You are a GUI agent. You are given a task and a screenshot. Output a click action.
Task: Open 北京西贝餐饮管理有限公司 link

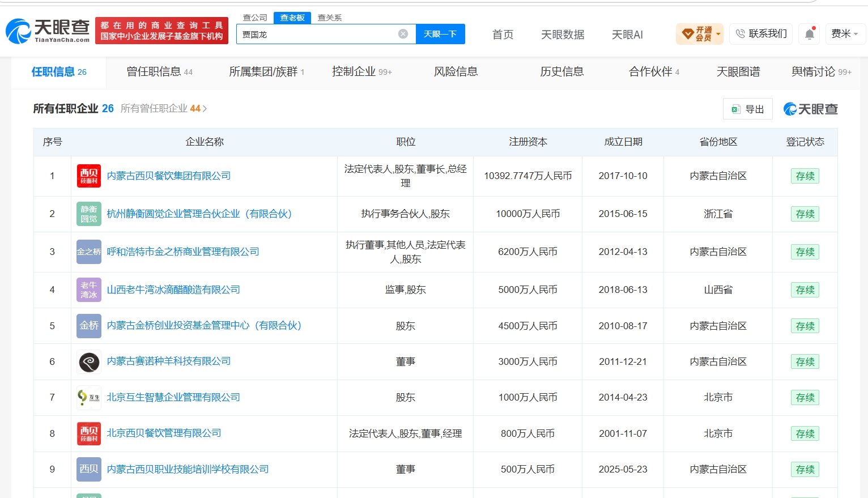(x=164, y=433)
